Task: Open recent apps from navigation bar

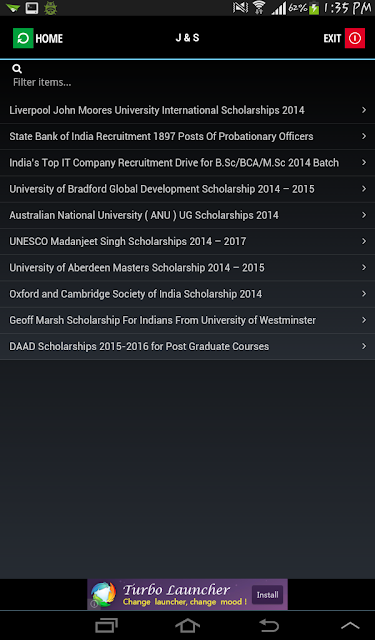Action: [107, 625]
